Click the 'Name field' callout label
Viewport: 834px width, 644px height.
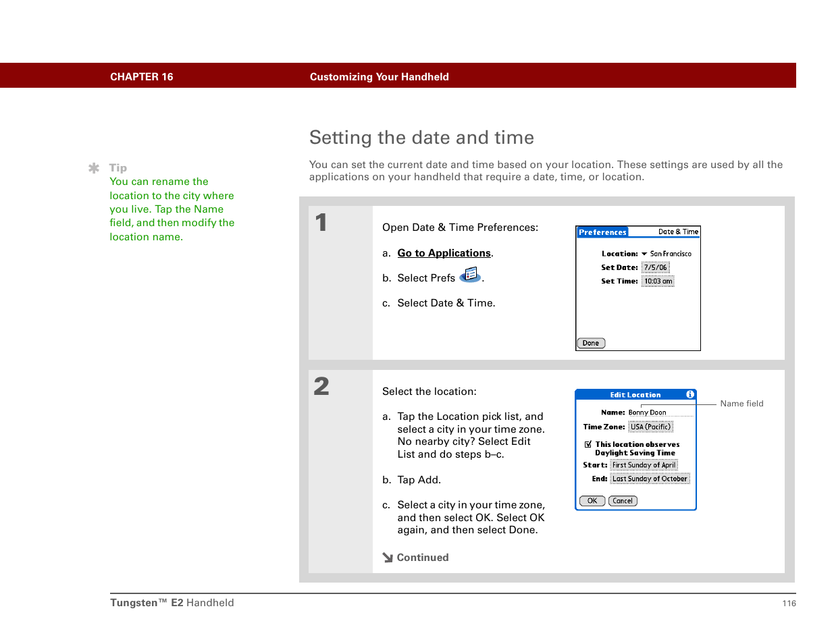click(741, 404)
